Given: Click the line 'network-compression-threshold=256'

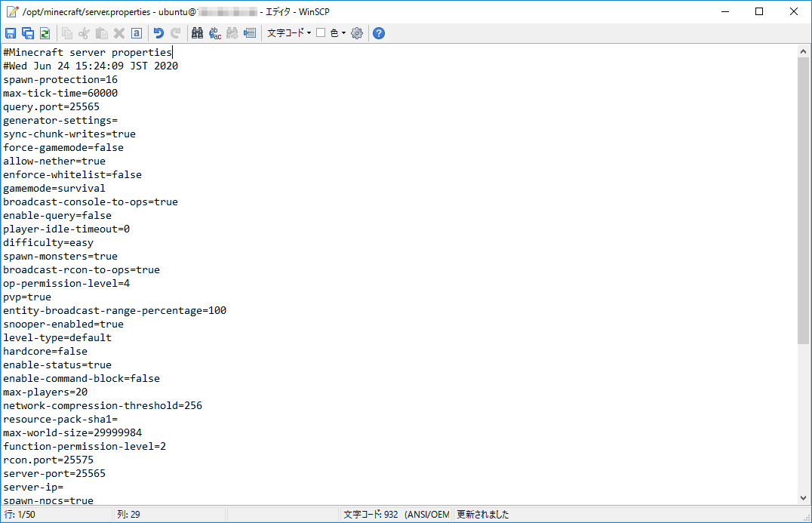Looking at the screenshot, I should (103, 405).
